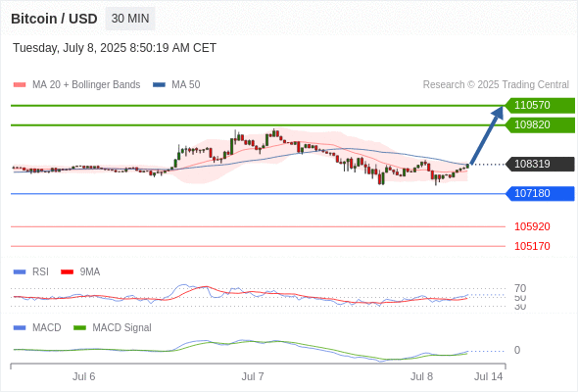This screenshot has width=578, height=392.
Task: Click the MACD Signal green legend
Action: pos(113,327)
